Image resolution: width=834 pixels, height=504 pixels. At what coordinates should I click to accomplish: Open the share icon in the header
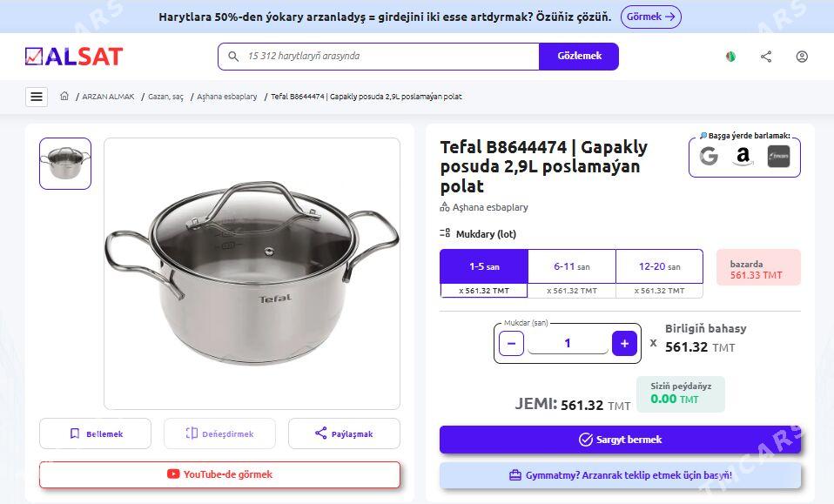(x=766, y=56)
